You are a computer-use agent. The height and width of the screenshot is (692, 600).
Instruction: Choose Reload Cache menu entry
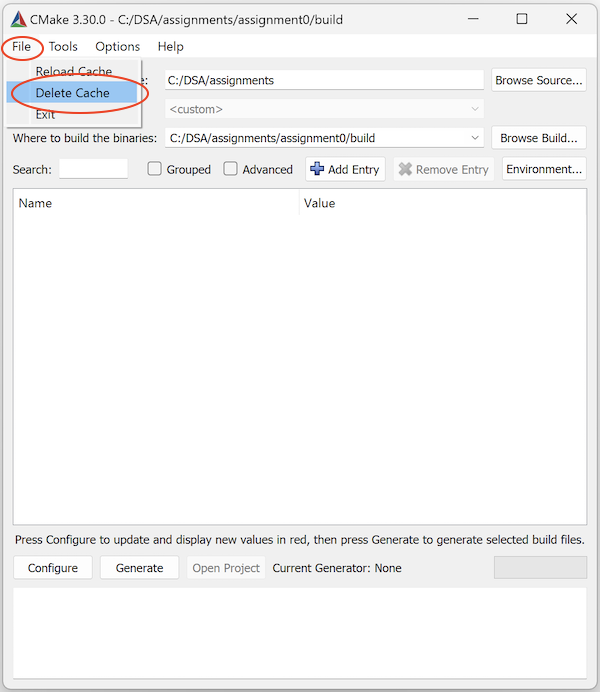coord(73,72)
